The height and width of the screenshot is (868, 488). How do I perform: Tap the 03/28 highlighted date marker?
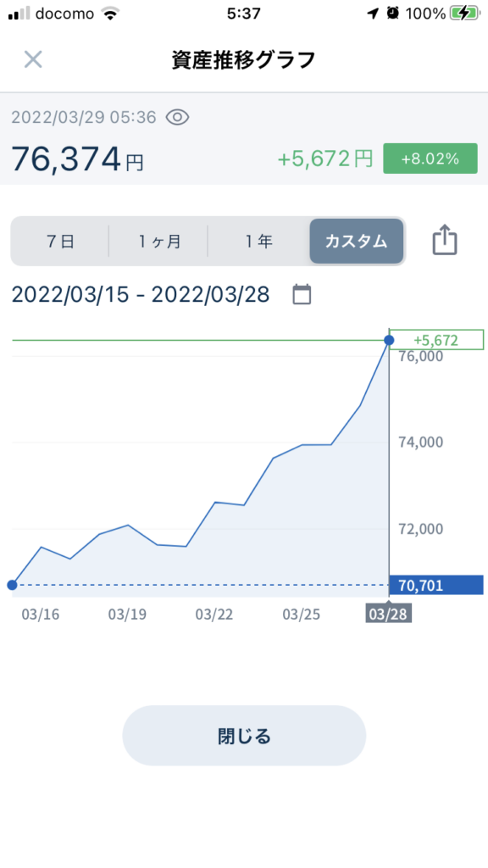pos(388,614)
